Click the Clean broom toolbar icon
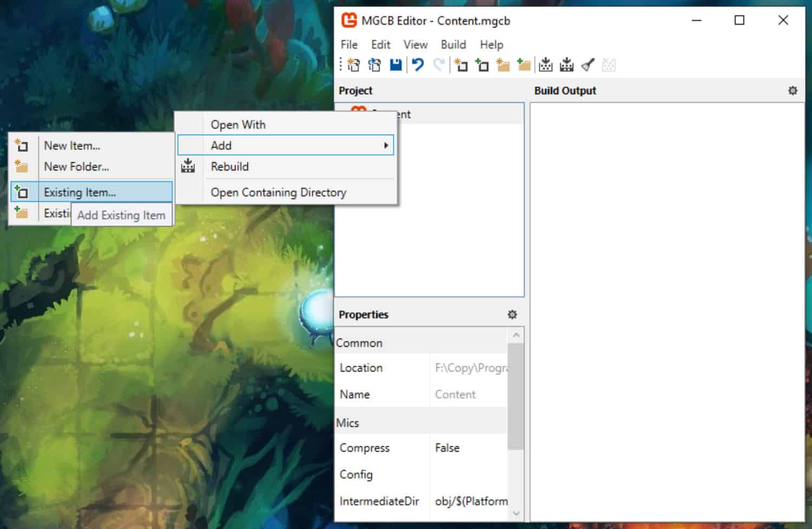The image size is (812, 529). click(588, 65)
